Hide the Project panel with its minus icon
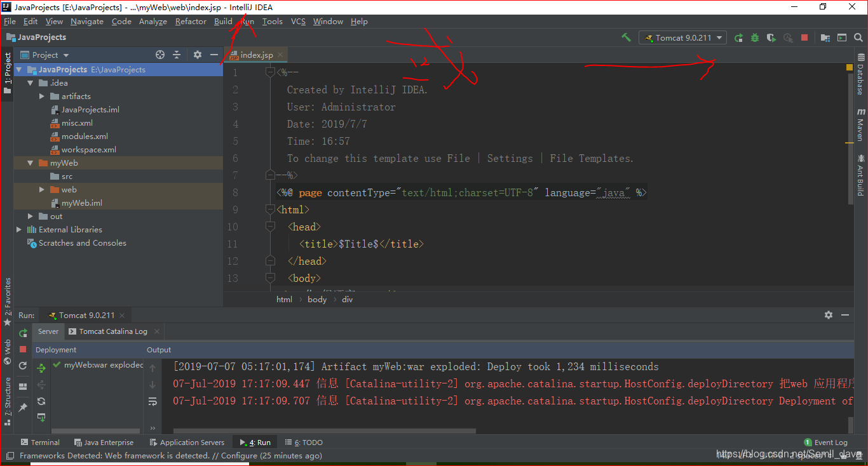Viewport: 868px width, 466px height. [x=214, y=55]
